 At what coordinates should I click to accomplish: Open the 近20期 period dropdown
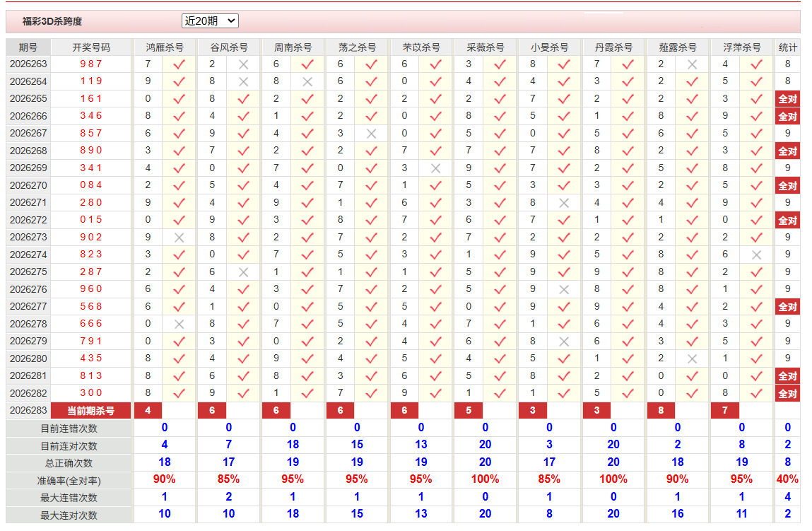click(210, 21)
